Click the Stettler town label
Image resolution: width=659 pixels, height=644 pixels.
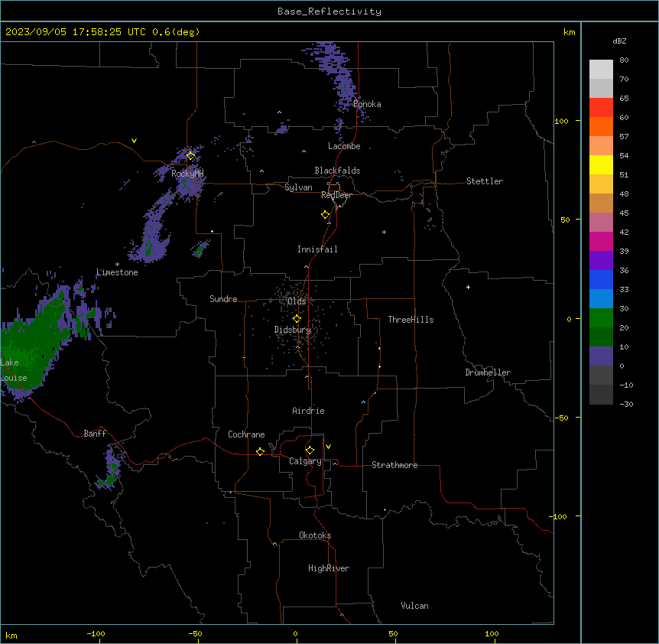tap(485, 181)
